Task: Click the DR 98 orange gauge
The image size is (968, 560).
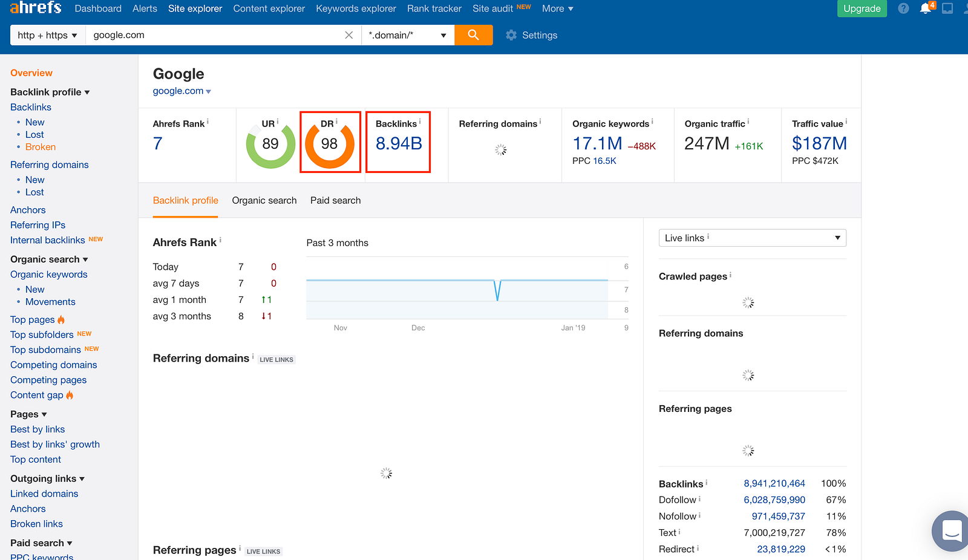Action: click(x=329, y=144)
